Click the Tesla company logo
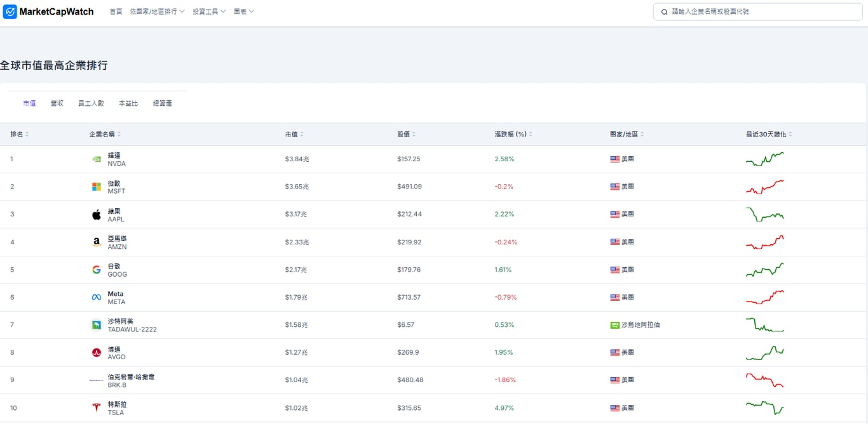The width and height of the screenshot is (868, 424). pyautogui.click(x=97, y=407)
